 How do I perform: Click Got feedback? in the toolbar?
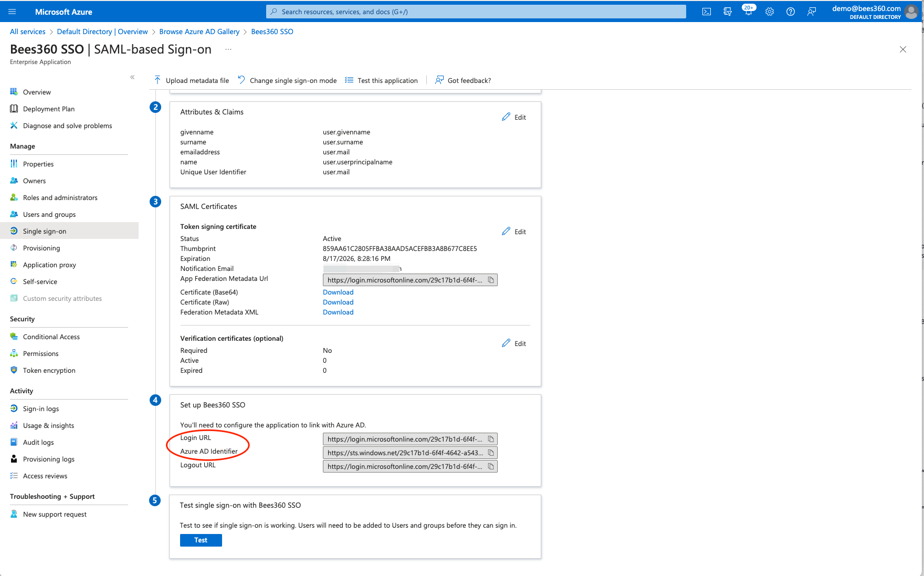pos(463,80)
